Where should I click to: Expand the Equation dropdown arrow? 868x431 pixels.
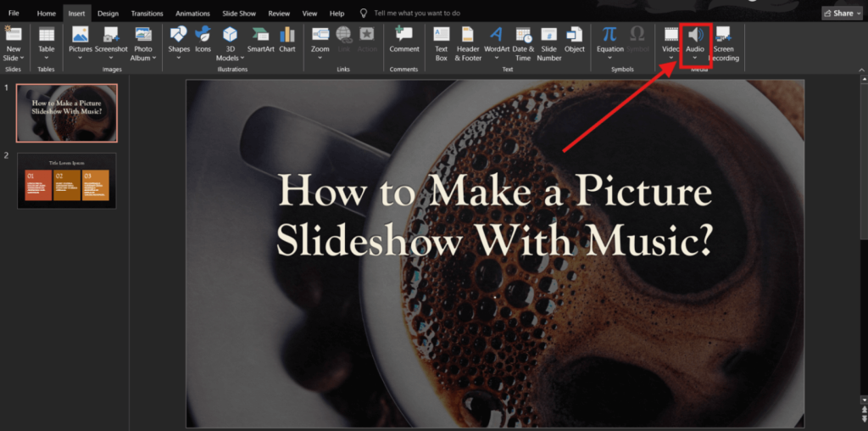(610, 58)
